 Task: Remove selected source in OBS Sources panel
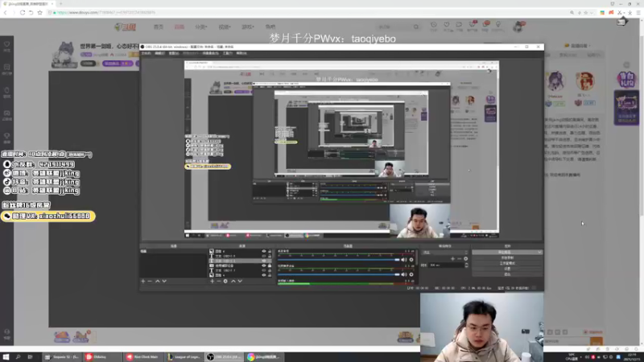click(x=219, y=281)
